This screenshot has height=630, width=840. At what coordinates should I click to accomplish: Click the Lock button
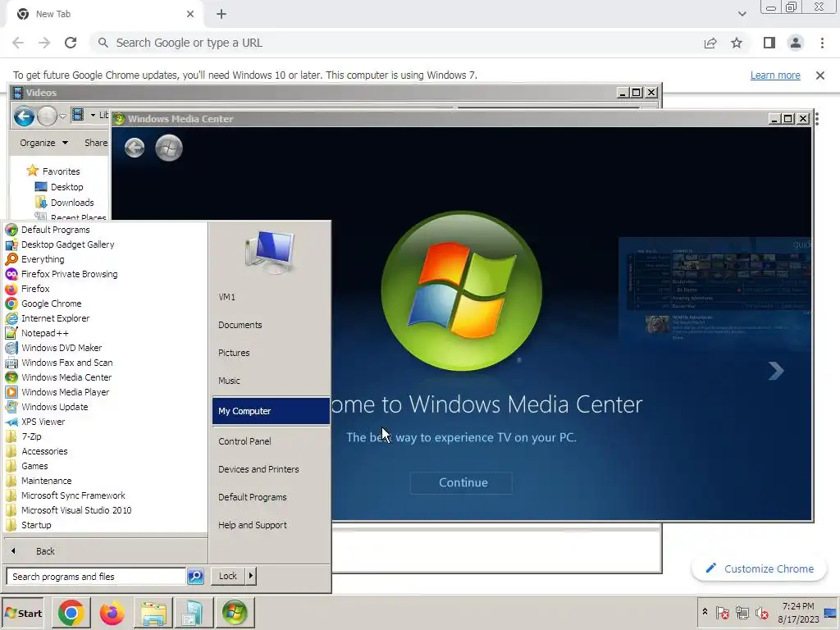pyautogui.click(x=228, y=576)
